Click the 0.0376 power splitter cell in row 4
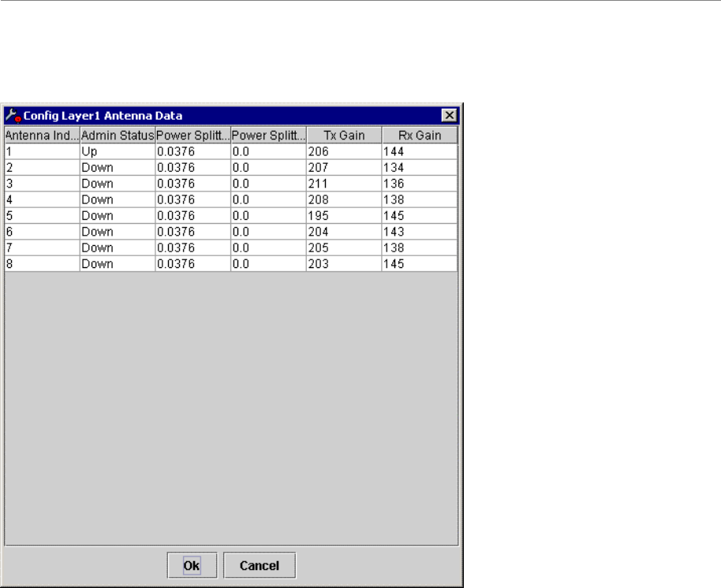 point(192,200)
